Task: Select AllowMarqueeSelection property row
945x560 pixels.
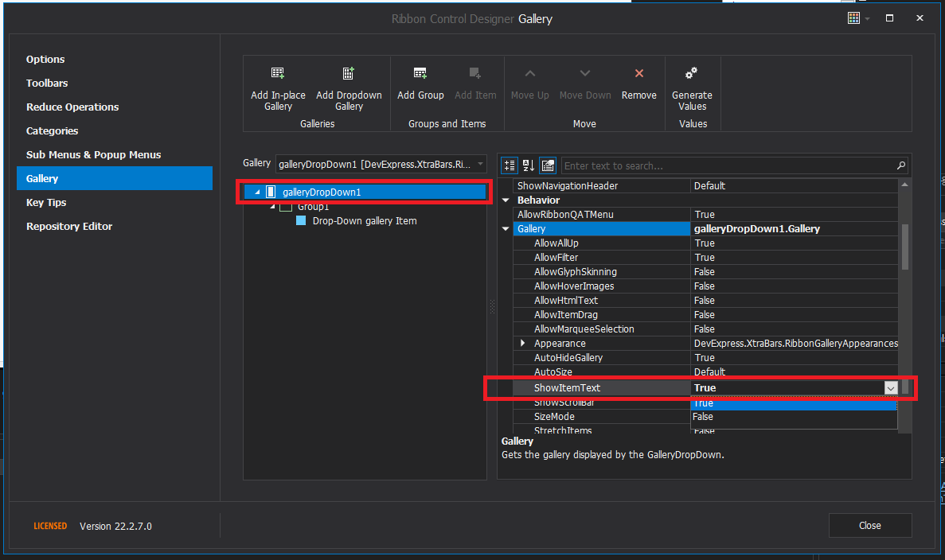Action: 705,329
